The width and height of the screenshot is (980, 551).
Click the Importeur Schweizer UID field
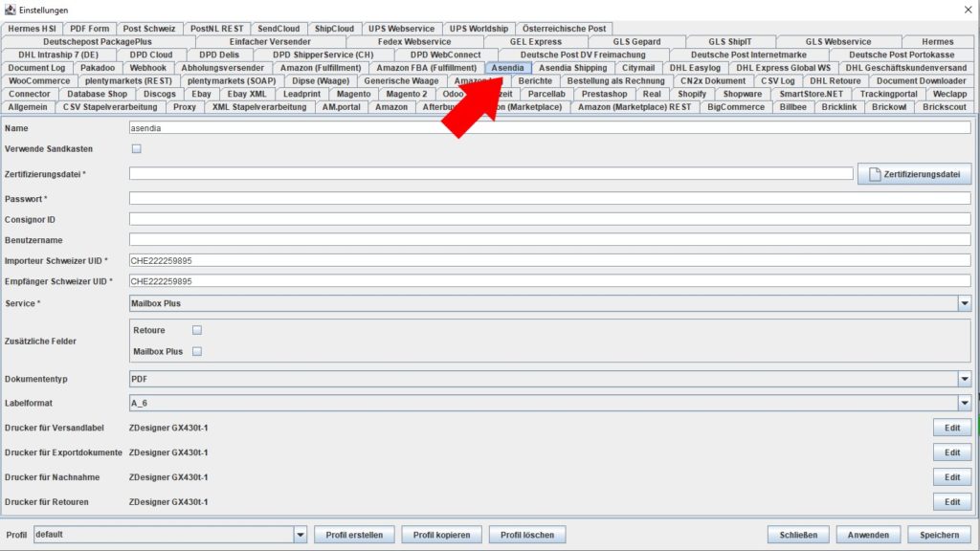pos(550,260)
